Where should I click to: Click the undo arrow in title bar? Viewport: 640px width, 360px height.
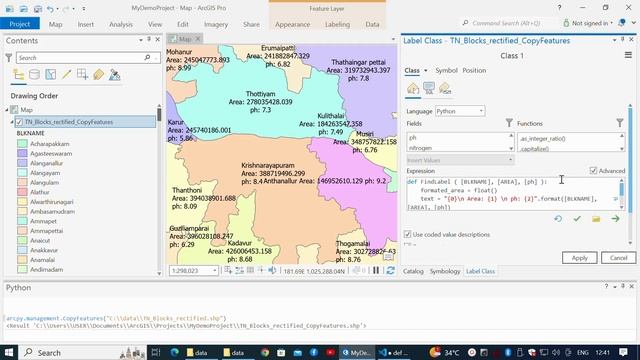[50, 8]
